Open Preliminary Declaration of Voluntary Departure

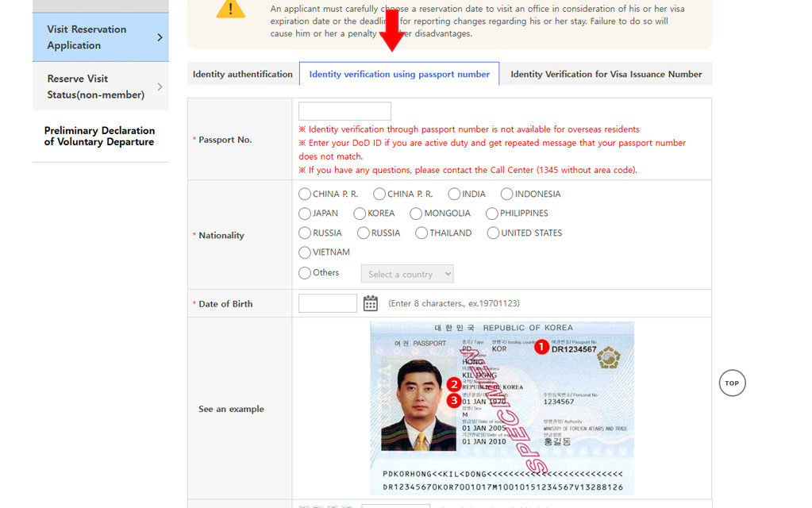tap(100, 137)
